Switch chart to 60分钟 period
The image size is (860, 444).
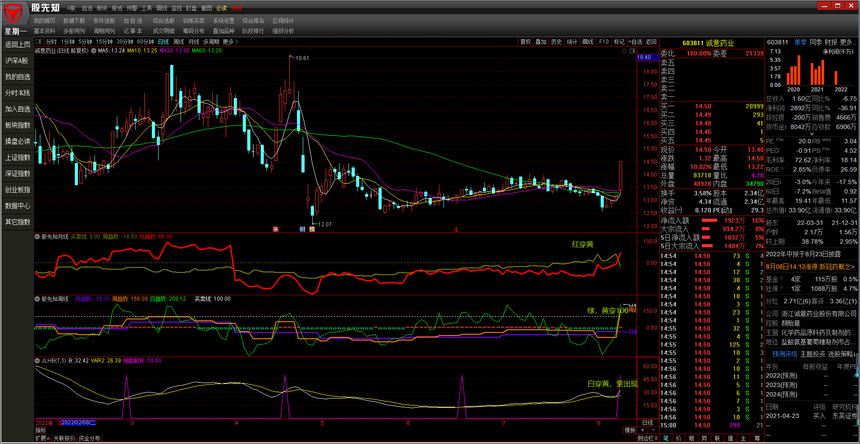(x=146, y=42)
